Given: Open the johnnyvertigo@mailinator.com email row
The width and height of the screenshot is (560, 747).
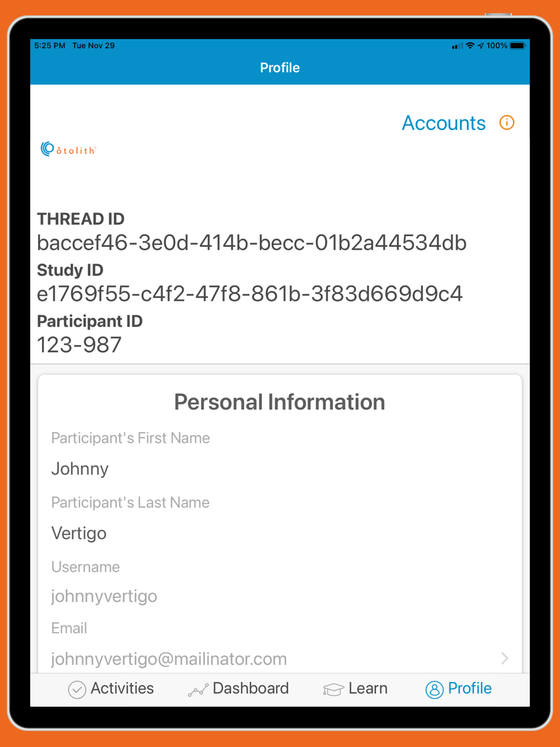Looking at the screenshot, I should point(280,659).
